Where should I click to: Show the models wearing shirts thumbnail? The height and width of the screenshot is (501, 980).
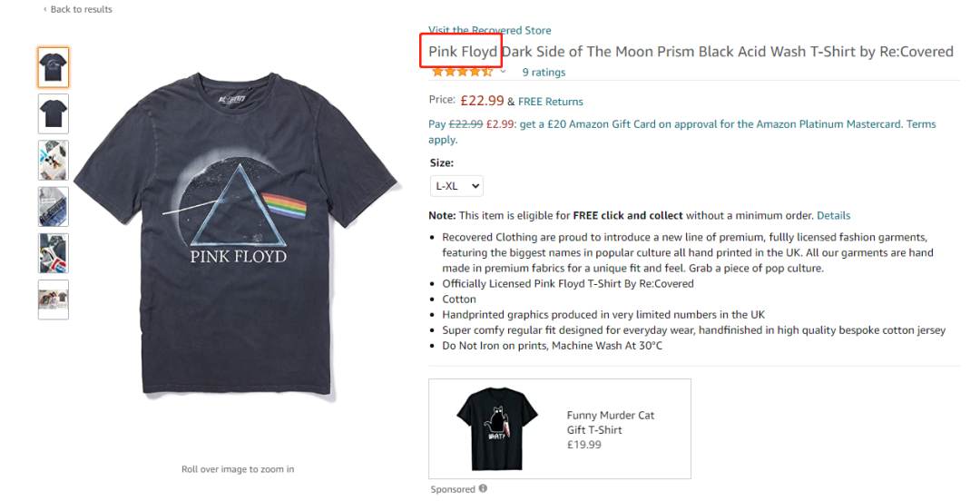[54, 300]
